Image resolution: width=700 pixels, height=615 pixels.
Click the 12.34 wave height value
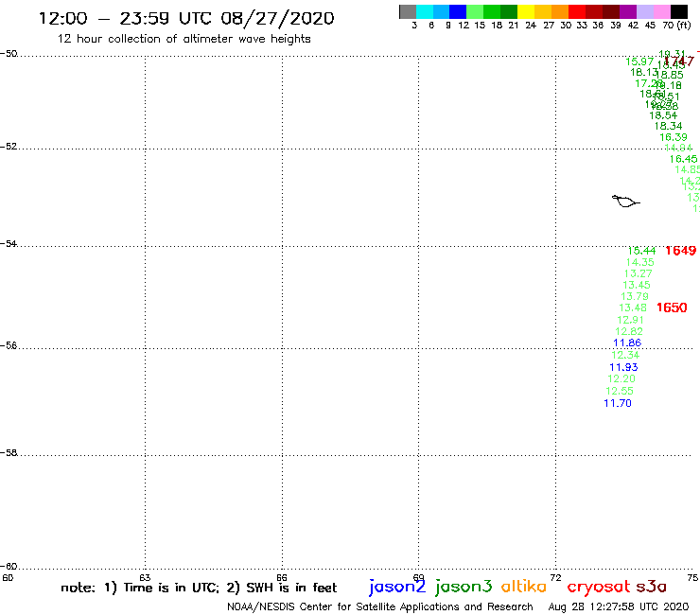[625, 355]
